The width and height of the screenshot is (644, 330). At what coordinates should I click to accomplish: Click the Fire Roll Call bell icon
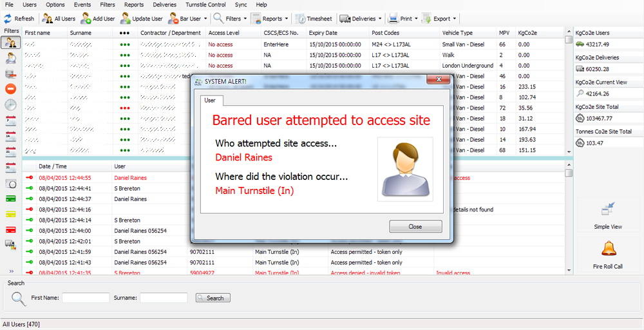pyautogui.click(x=608, y=249)
